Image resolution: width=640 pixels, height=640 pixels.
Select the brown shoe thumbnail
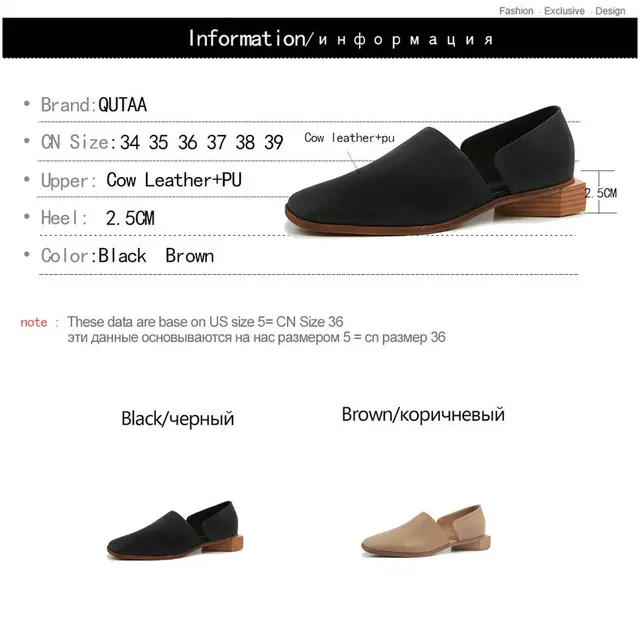coord(426,531)
